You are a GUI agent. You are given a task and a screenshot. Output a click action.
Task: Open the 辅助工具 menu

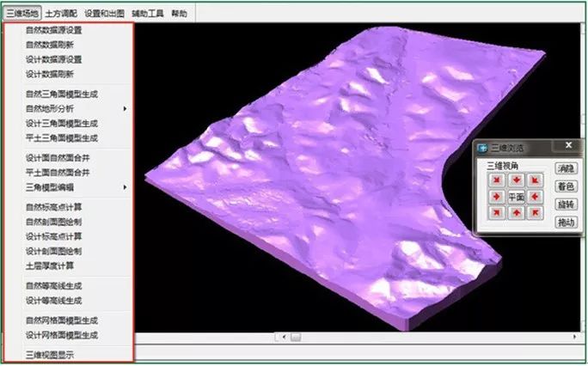click(x=146, y=14)
